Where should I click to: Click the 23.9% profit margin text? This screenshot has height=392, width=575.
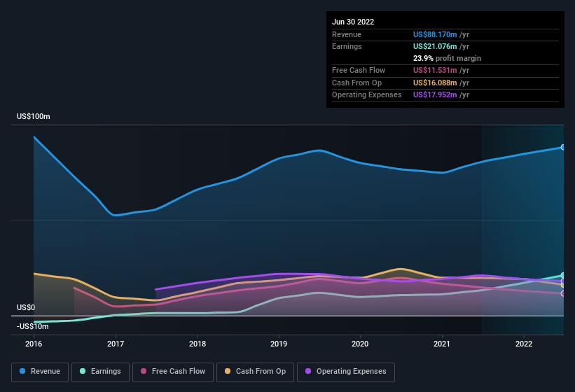(x=447, y=58)
